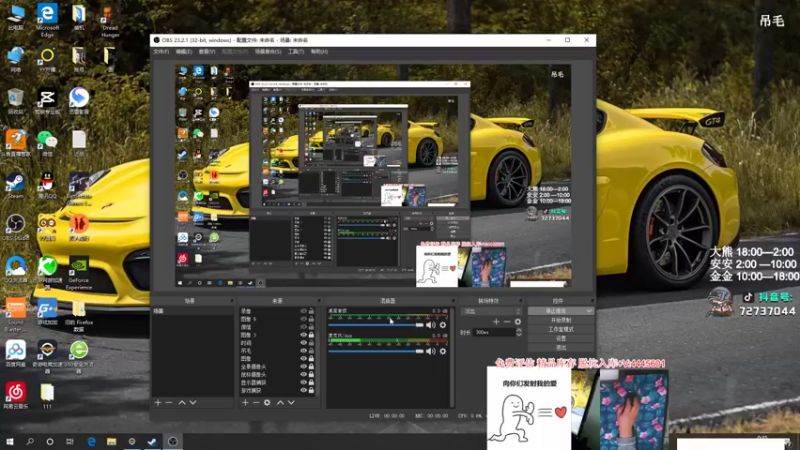The image size is (800, 450).
Task: Click the 工作室模式 button
Action: (x=559, y=329)
